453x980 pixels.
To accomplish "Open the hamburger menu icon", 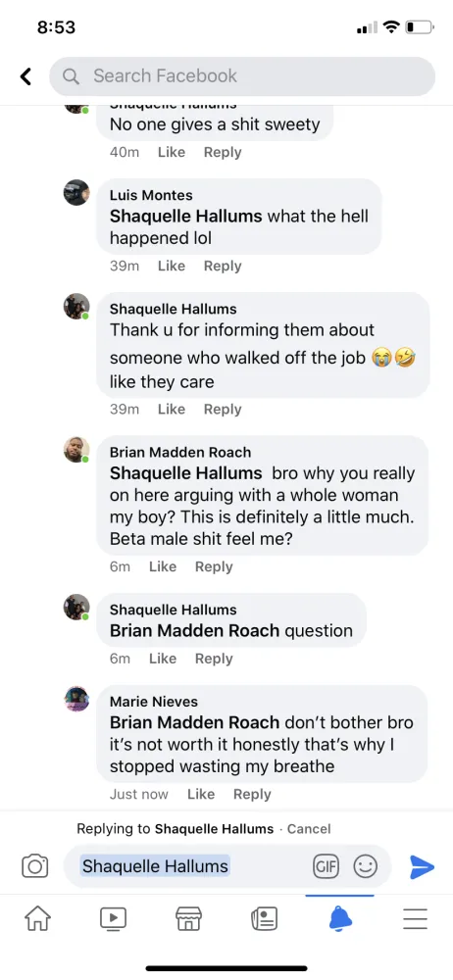I will [415, 918].
